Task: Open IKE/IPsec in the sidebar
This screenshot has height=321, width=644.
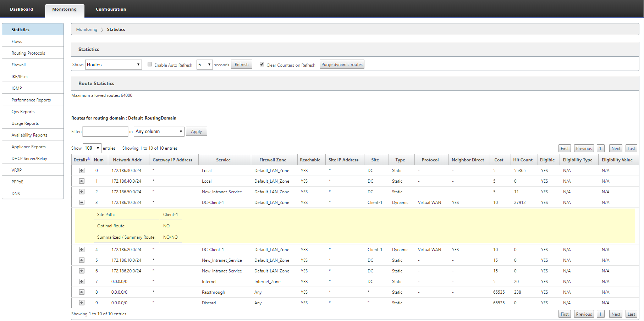Action: pyautogui.click(x=33, y=77)
